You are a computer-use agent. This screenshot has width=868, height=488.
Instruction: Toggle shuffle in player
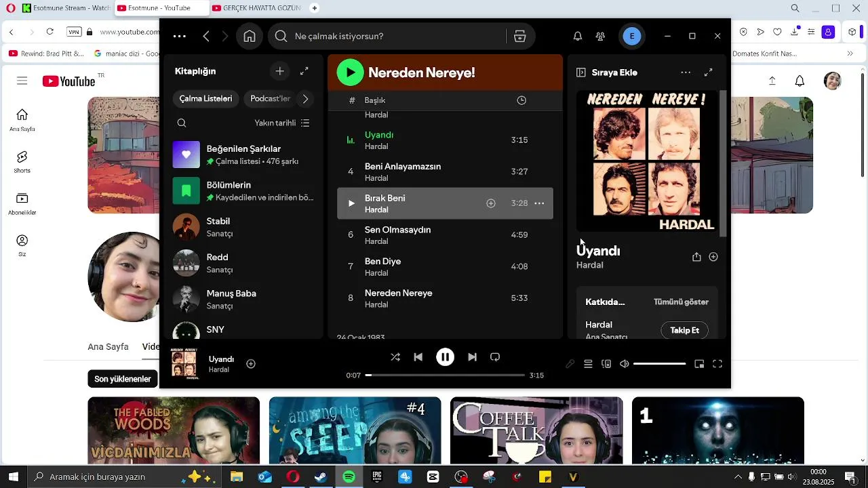[x=395, y=357]
